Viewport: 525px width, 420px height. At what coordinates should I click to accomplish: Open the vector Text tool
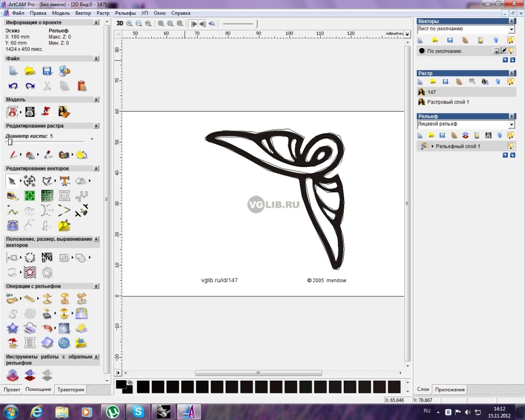pos(65,181)
